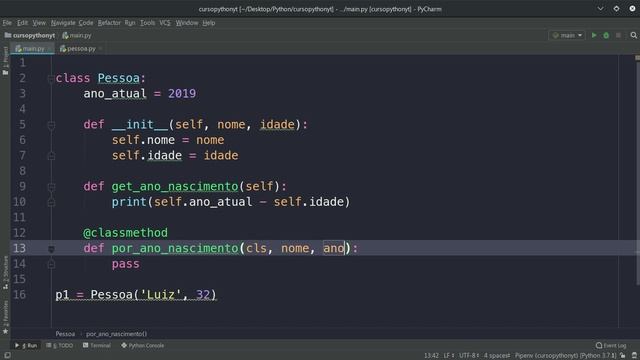
Task: Click the pass statement on line 14
Action: [126, 264]
